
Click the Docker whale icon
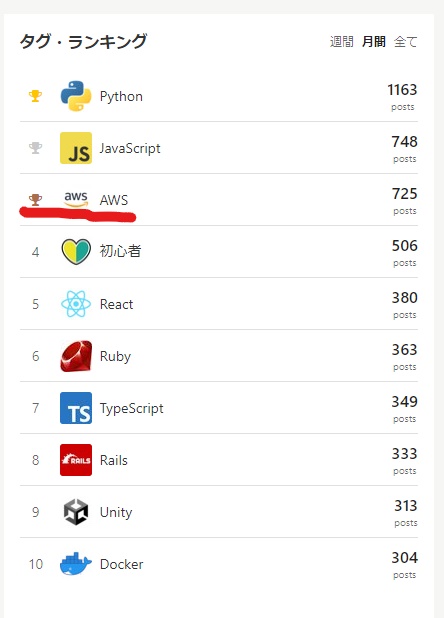point(76,564)
